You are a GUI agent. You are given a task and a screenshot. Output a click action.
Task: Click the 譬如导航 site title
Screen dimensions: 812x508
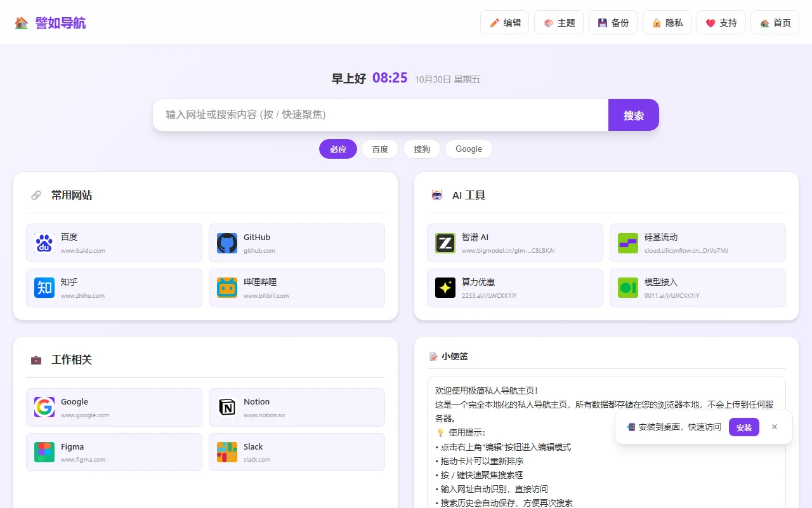click(x=61, y=23)
